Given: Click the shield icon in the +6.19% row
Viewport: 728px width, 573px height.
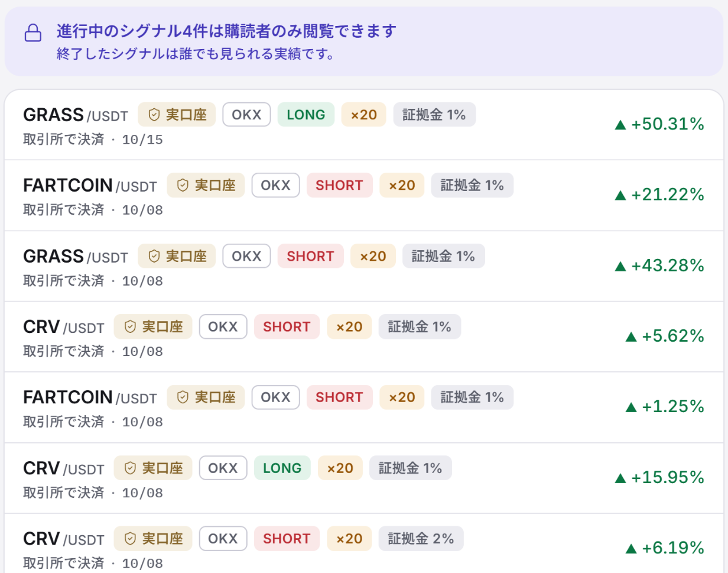Looking at the screenshot, I should 130,539.
